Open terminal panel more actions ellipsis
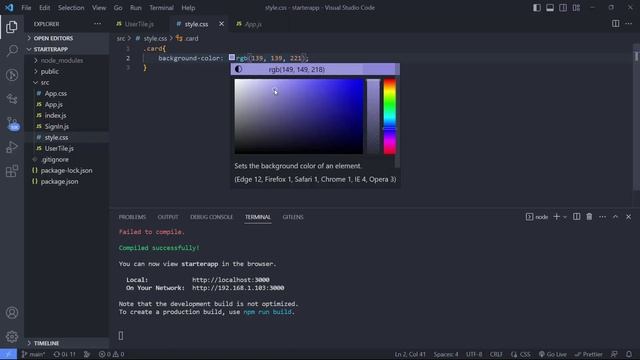The image size is (640, 360). 602,217
